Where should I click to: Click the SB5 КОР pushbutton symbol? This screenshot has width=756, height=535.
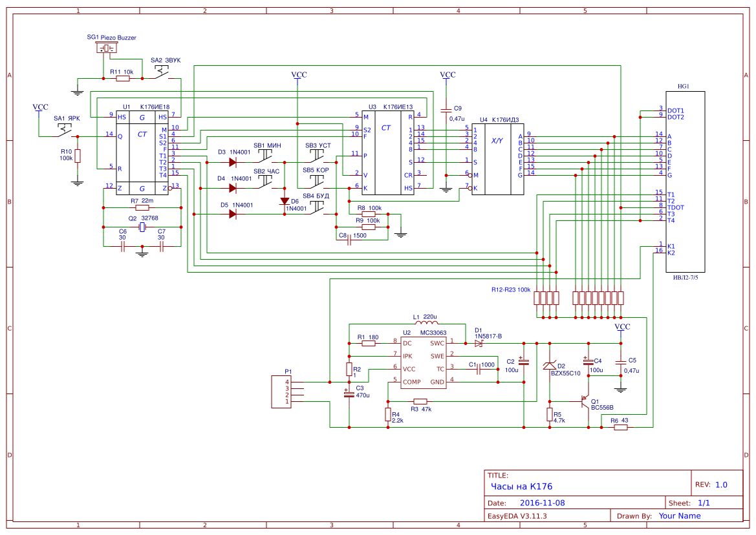[x=317, y=182]
